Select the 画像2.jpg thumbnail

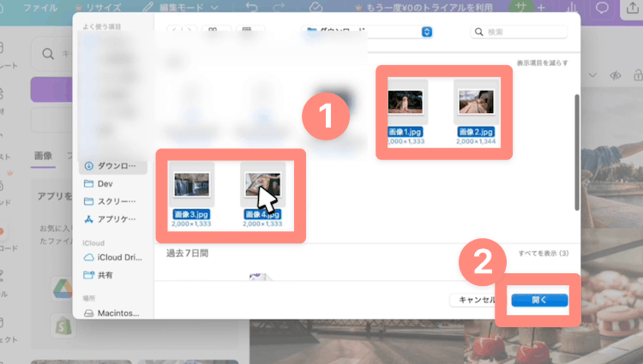pos(476,102)
